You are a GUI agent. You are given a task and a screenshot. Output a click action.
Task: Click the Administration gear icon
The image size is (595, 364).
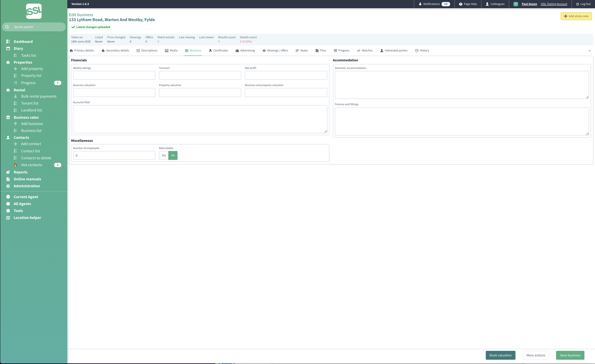click(x=8, y=186)
